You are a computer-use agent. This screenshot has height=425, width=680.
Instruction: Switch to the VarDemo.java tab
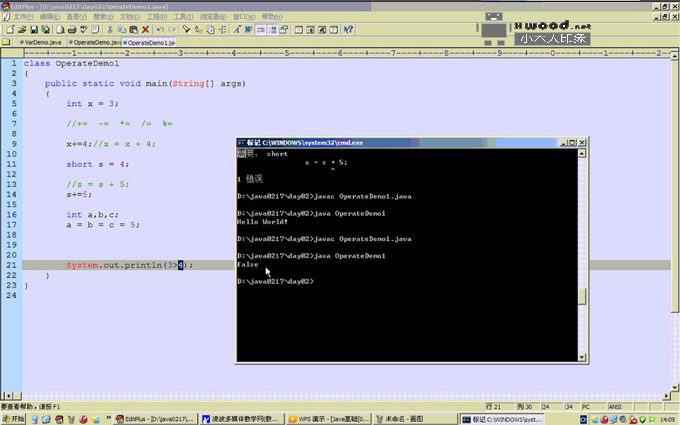pos(40,42)
